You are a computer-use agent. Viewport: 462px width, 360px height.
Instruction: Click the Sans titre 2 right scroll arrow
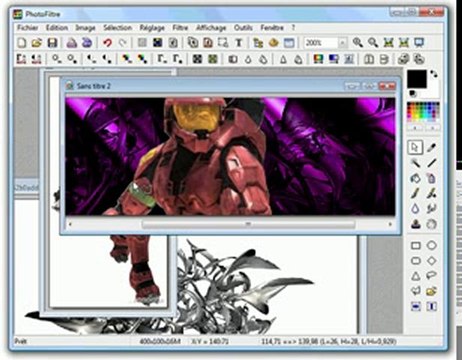point(390,224)
